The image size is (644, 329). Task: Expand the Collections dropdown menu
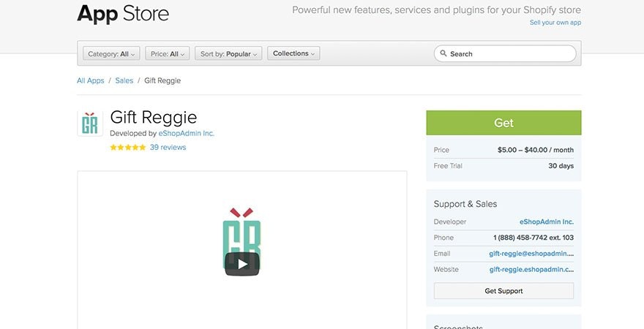tap(293, 53)
